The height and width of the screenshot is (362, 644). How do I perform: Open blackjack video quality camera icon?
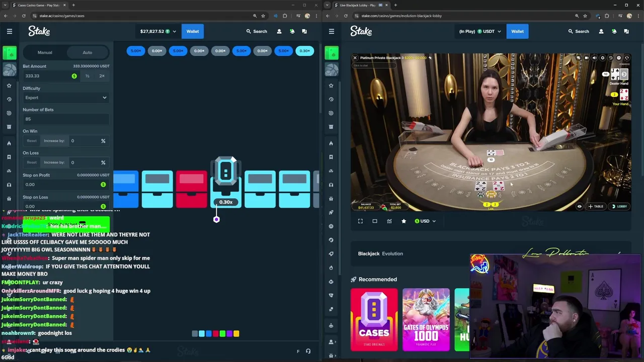[x=587, y=58]
